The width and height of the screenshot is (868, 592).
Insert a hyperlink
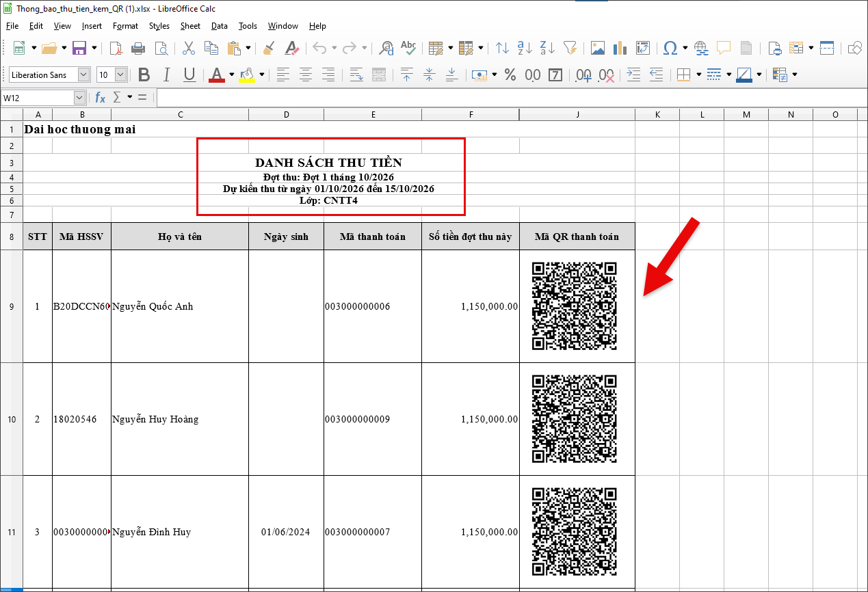tap(701, 48)
